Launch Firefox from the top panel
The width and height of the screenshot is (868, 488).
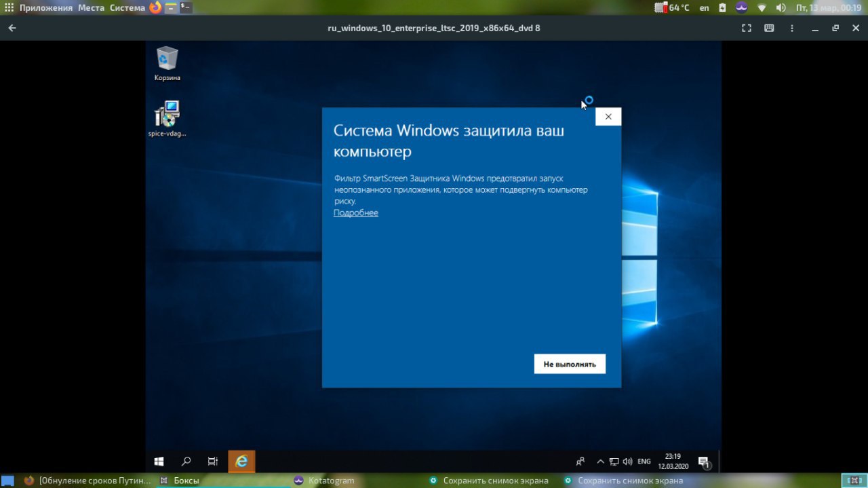click(x=155, y=7)
